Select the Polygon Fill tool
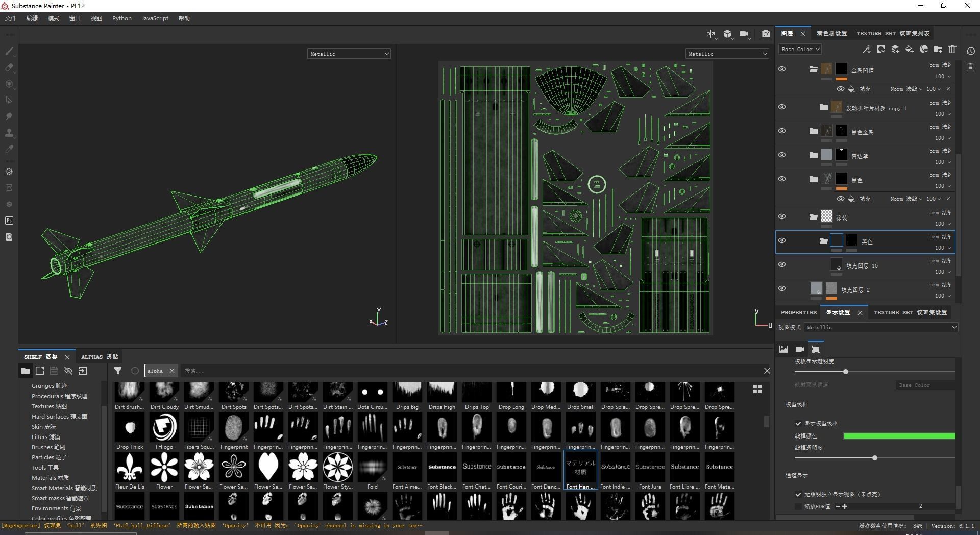The width and height of the screenshot is (980, 535). pos(9,100)
